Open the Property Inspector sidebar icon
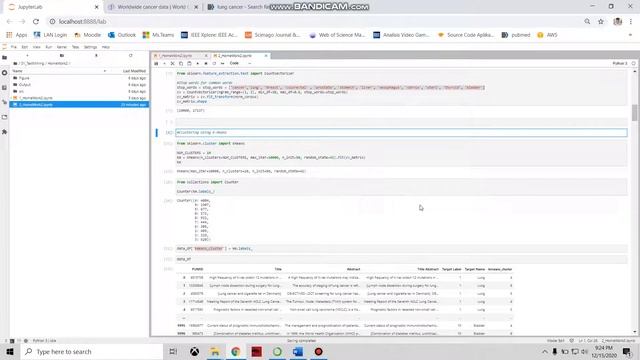Screen dimensions: 640x360 [4, 102]
